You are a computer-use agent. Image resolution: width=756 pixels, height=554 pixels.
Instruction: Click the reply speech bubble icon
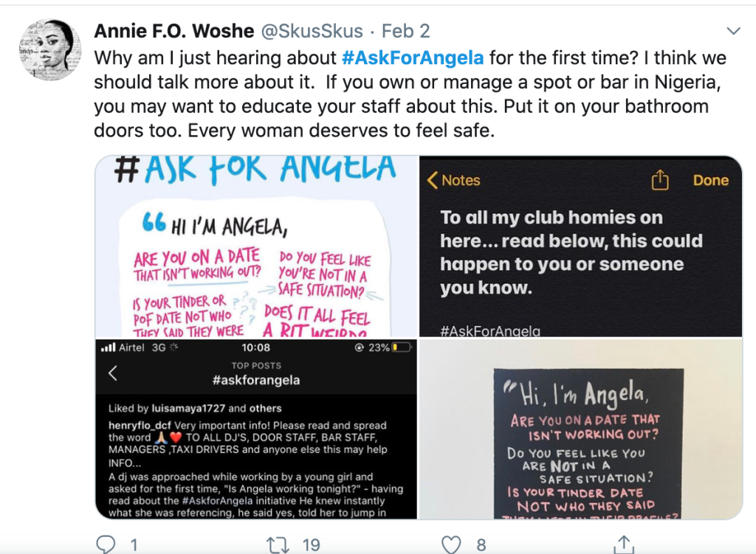[x=106, y=544]
